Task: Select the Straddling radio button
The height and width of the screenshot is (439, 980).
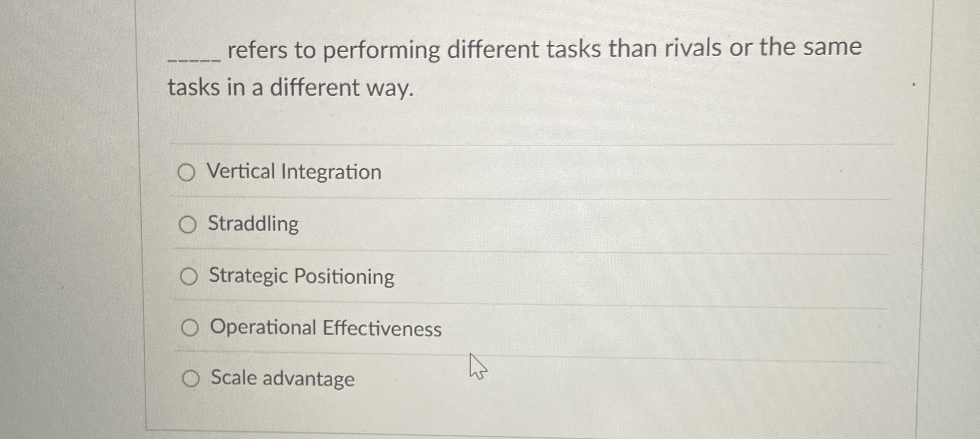Action: [189, 224]
